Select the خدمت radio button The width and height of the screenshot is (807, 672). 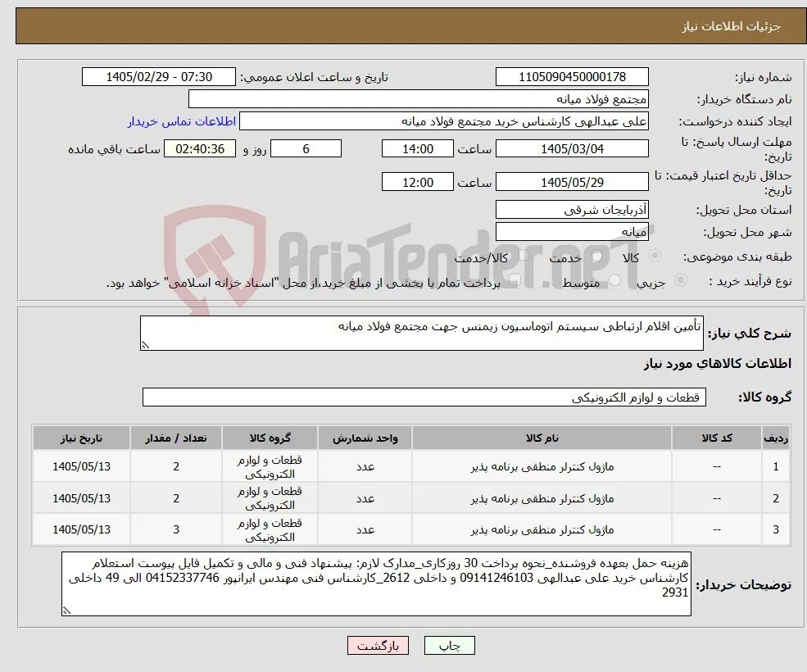(x=597, y=256)
